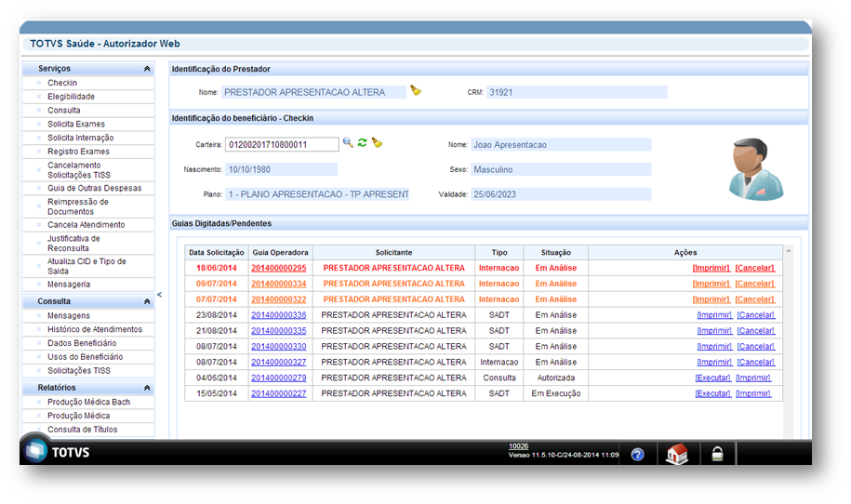The width and height of the screenshot is (851, 504).
Task: Lock the session with padlock icon
Action: coord(717,454)
